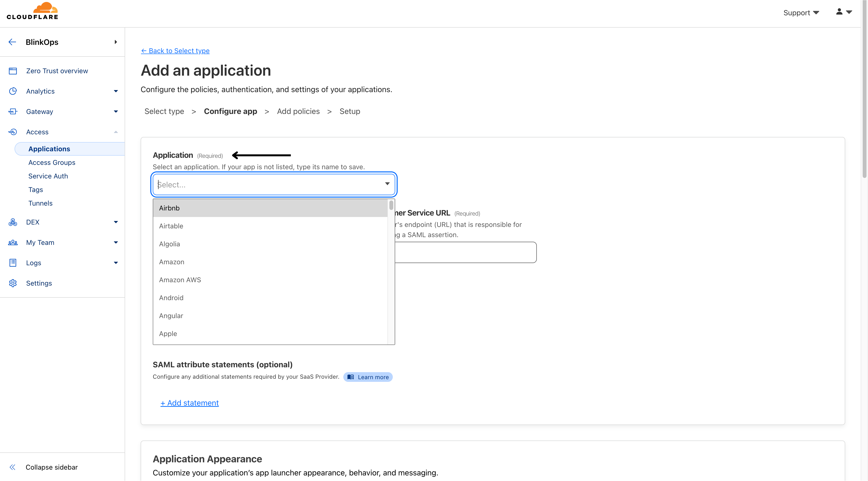
Task: Click the book icon in Learn more badge
Action: 351,377
